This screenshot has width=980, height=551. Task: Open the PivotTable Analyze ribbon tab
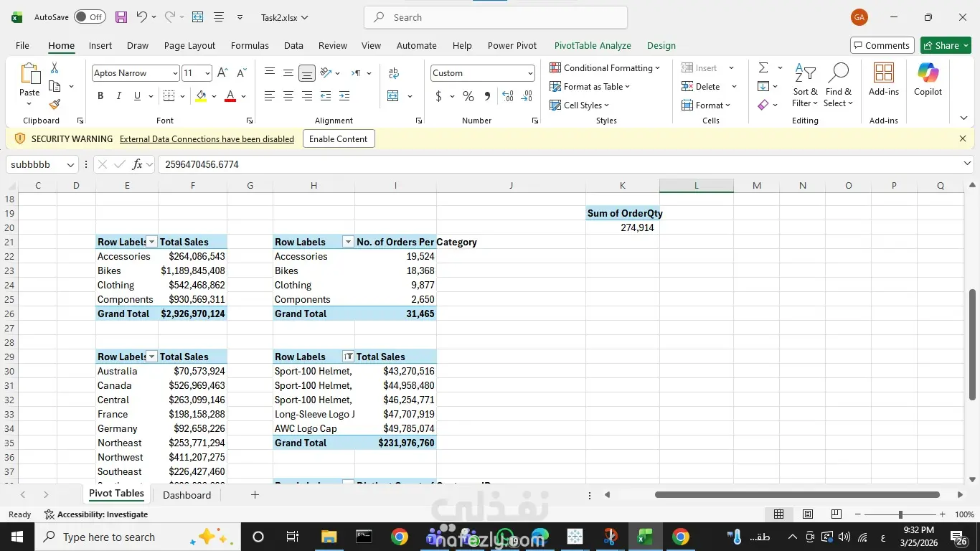click(x=593, y=45)
